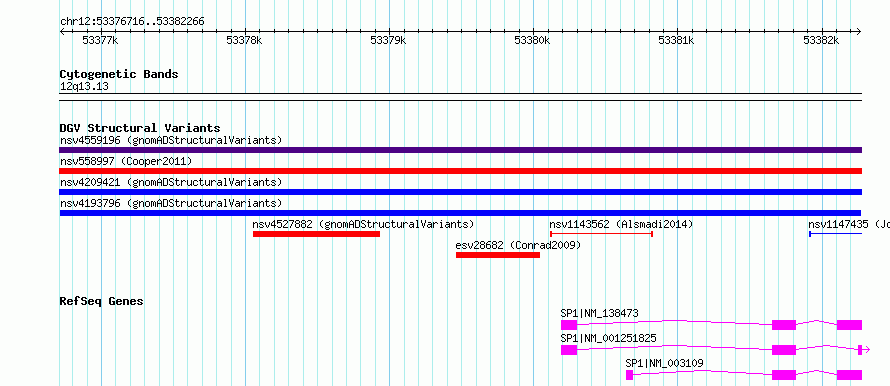
Task: Click the nsv4527882 red variant bar
Action: click(x=316, y=234)
